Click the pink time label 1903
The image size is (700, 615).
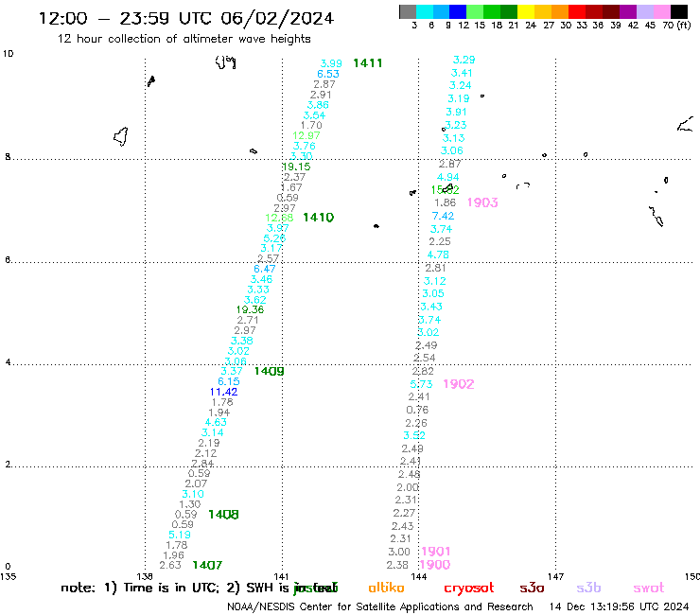[x=482, y=202]
